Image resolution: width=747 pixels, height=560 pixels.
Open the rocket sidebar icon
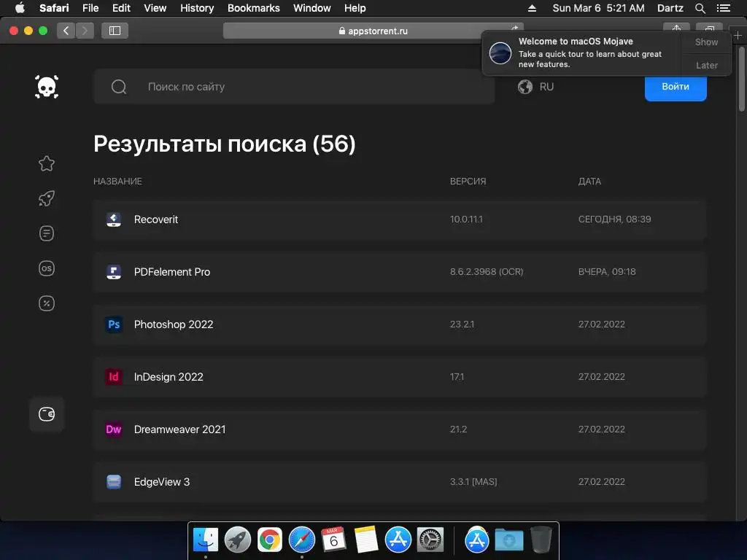click(47, 198)
